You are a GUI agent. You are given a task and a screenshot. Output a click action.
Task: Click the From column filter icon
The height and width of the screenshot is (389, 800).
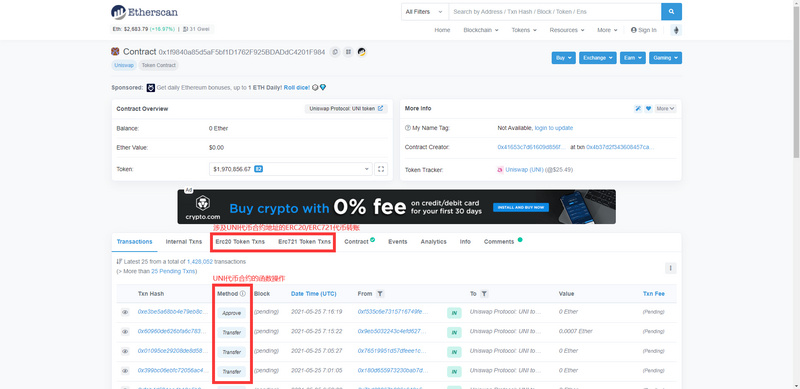tap(380, 294)
